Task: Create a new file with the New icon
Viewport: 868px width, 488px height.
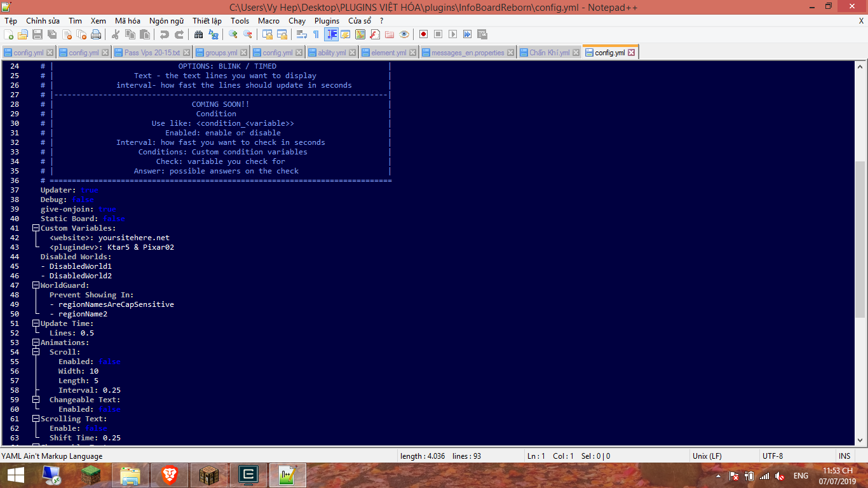Action: point(9,34)
